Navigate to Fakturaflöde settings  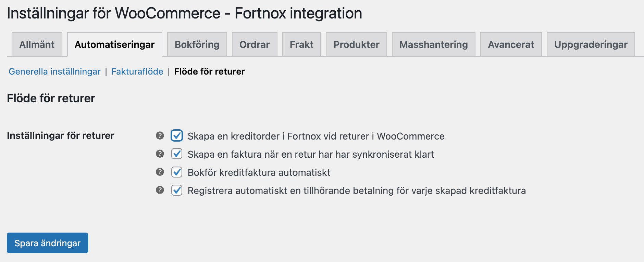tap(137, 71)
